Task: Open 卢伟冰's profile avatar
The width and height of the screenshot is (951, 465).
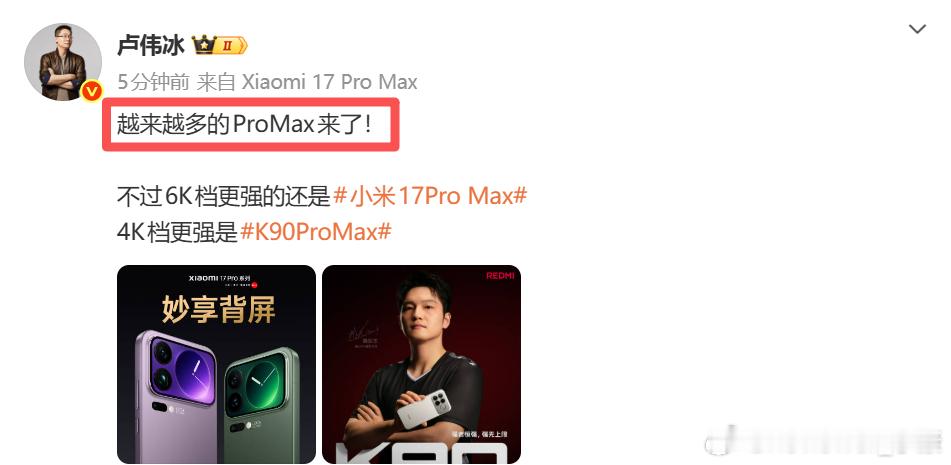Action: 62,62
